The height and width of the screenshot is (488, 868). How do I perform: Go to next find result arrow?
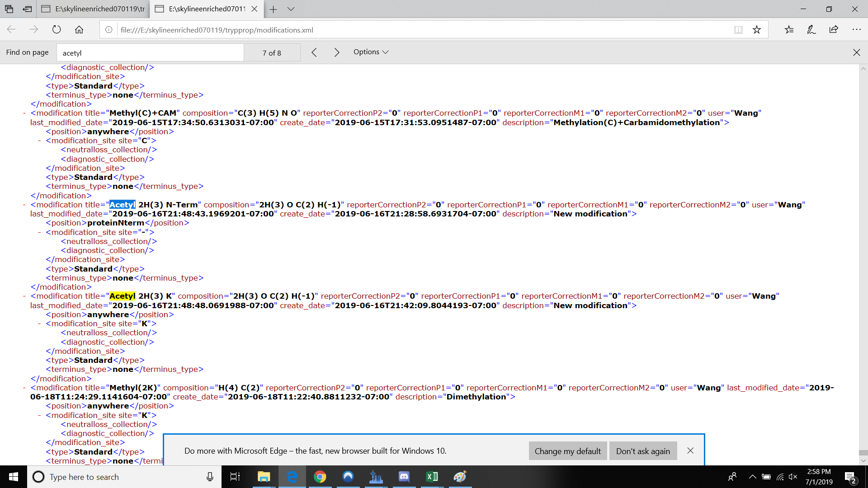pyautogui.click(x=336, y=52)
